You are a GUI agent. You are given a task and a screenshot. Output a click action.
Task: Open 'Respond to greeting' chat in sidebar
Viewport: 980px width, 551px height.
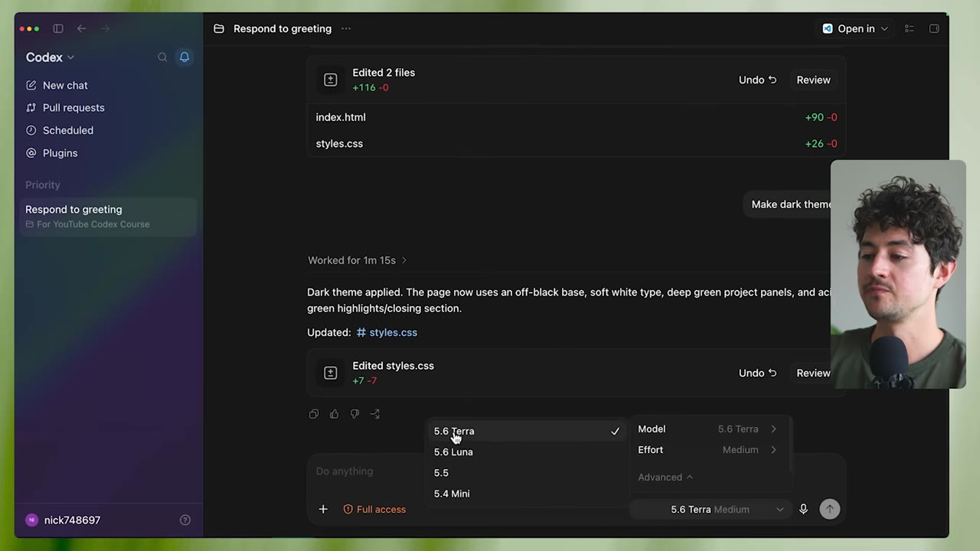(108, 217)
